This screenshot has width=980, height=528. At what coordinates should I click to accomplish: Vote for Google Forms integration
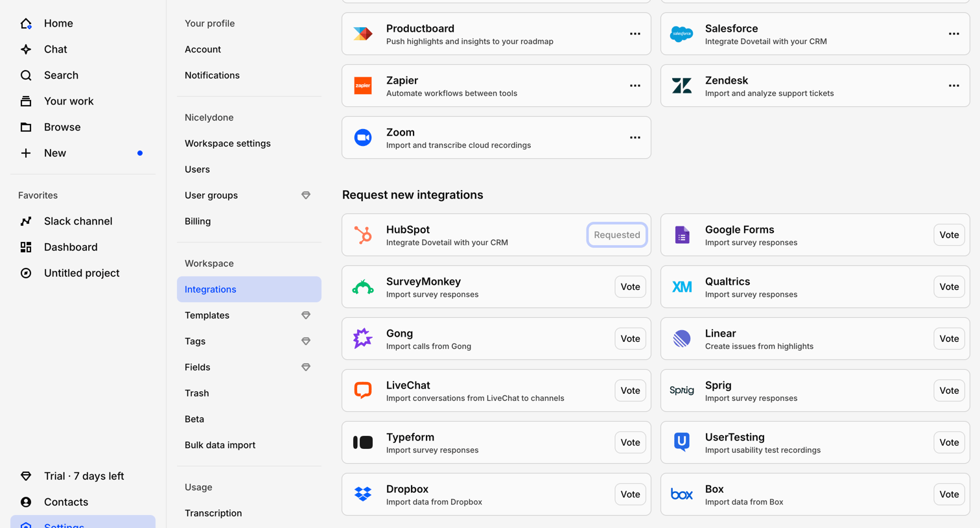(x=949, y=235)
